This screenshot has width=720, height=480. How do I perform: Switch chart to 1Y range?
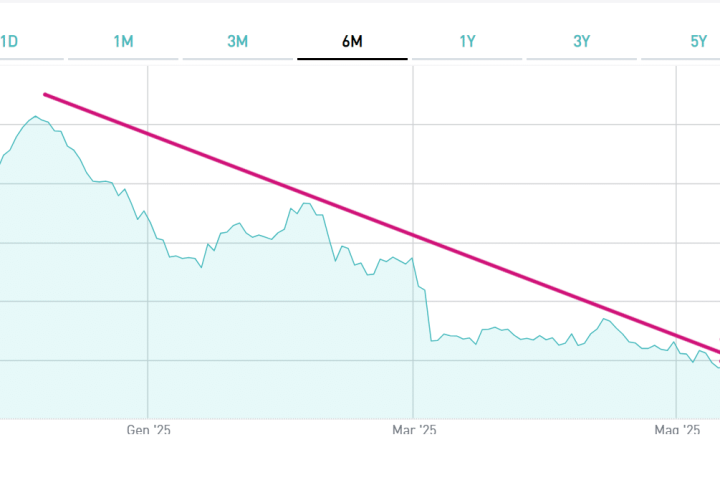[467, 41]
